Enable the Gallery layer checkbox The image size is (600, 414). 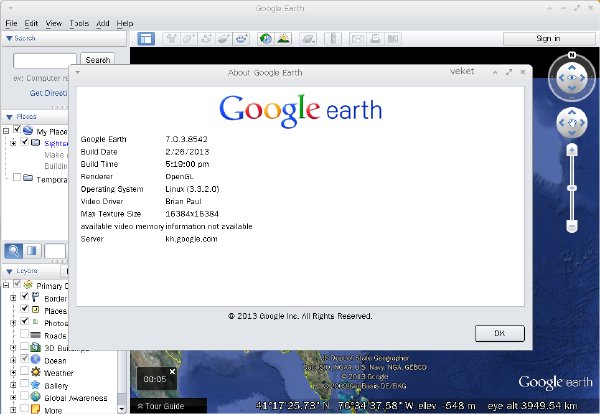coord(25,383)
